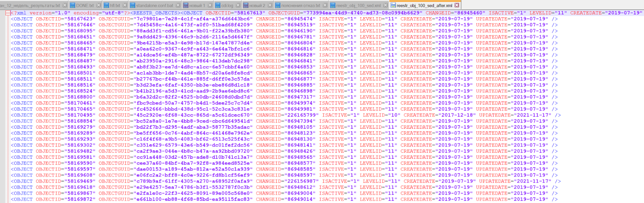The height and width of the screenshot is (203, 644).
Task: Click OBJECTGUID starting with e2fa1e0c
Action: [x=193, y=194]
